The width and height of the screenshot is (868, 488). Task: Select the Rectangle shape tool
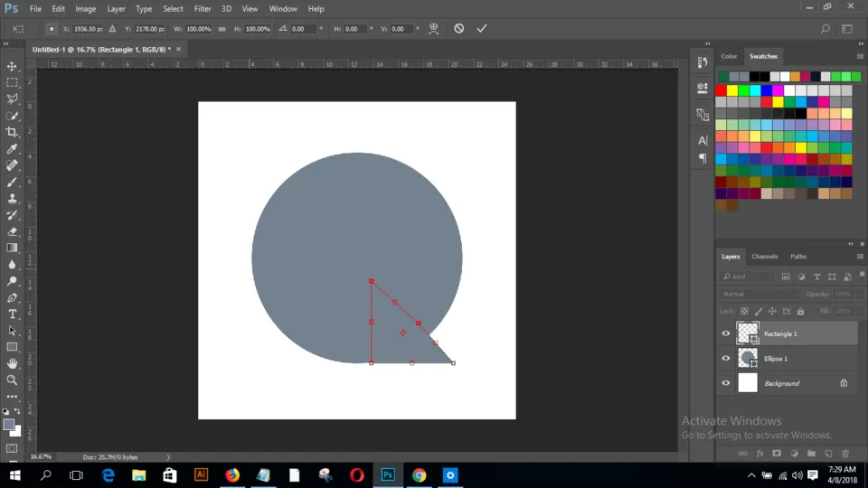(12, 347)
